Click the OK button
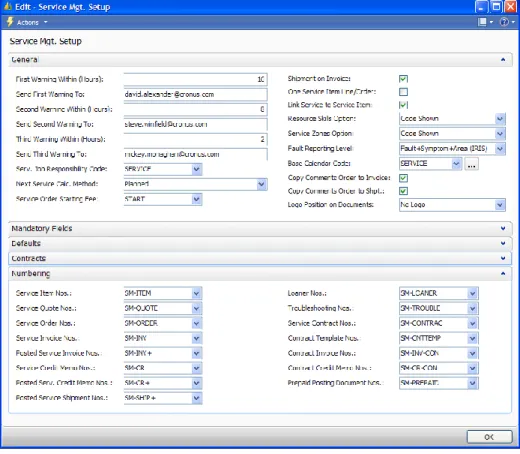The height and width of the screenshot is (454, 520). coord(489,437)
